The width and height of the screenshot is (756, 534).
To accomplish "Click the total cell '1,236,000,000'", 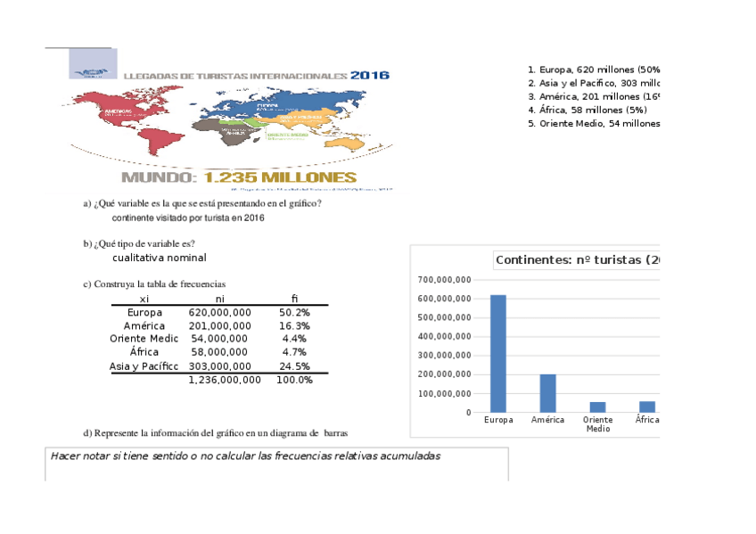I will 224,379.
